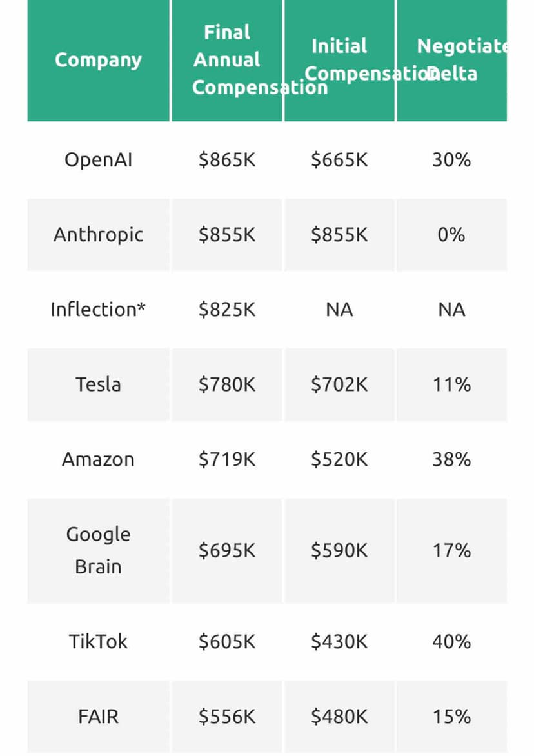Image resolution: width=534 pixels, height=756 pixels.
Task: Click the Inflection* company name
Action: 98,310
